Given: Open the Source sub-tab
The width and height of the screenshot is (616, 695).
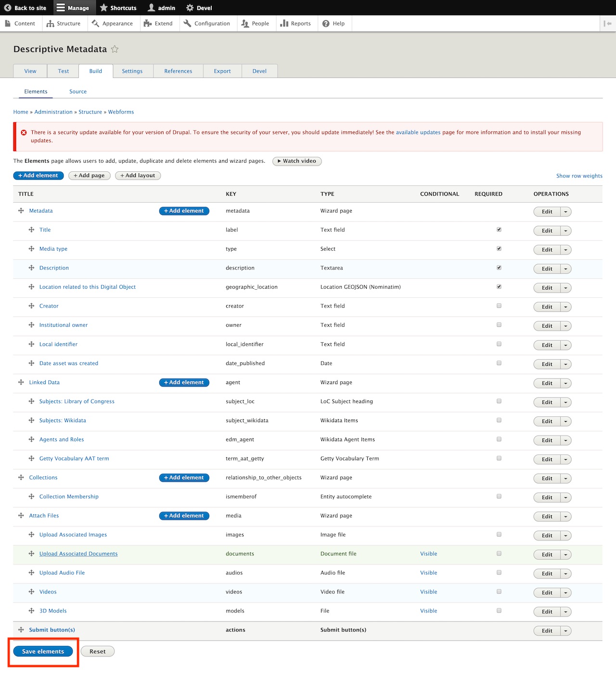Looking at the screenshot, I should coord(78,91).
